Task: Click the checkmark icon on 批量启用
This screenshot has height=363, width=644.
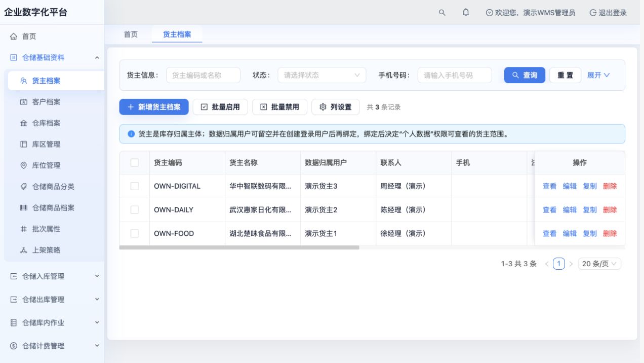Action: point(205,107)
